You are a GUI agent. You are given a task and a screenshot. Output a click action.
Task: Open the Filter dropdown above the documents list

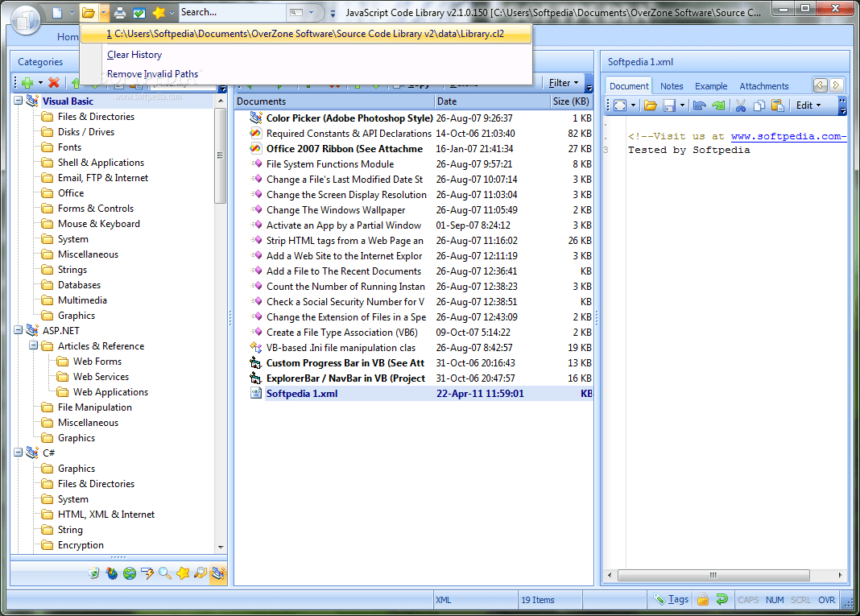[x=564, y=82]
